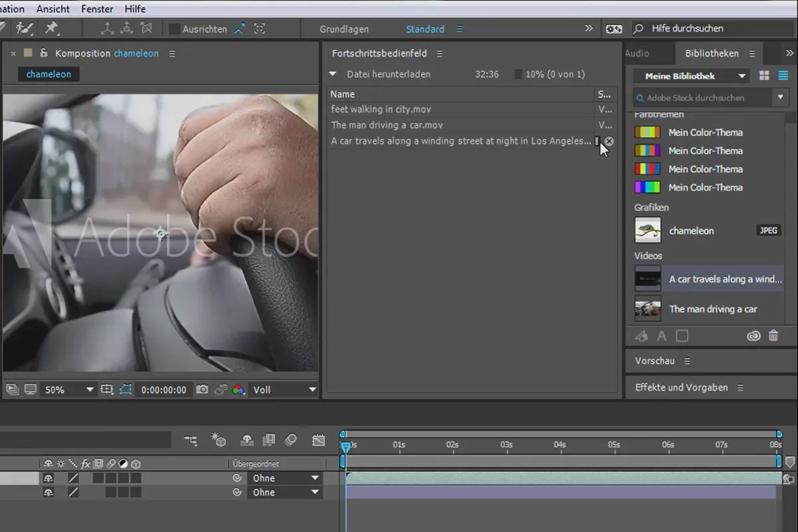This screenshot has width=798, height=532.
Task: Switch library to grid view icon
Action: pyautogui.click(x=764, y=76)
